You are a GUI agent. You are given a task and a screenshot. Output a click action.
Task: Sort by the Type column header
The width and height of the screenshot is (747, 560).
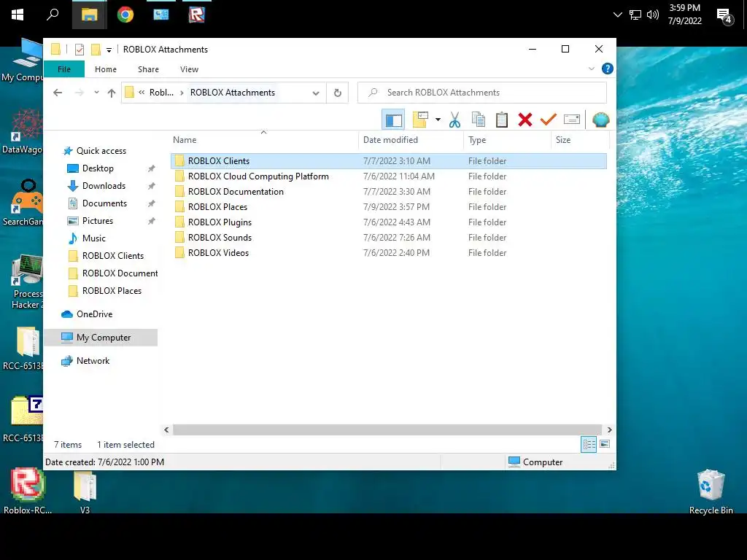tap(507, 140)
